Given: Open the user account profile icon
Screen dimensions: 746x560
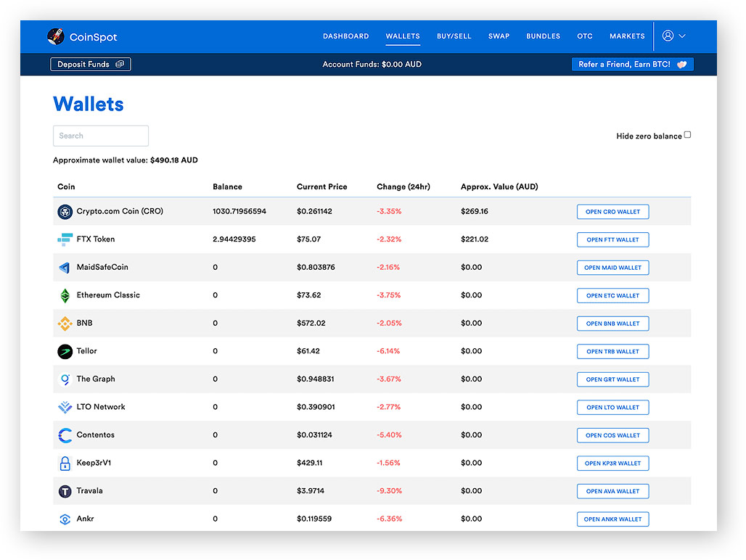Looking at the screenshot, I should (668, 36).
